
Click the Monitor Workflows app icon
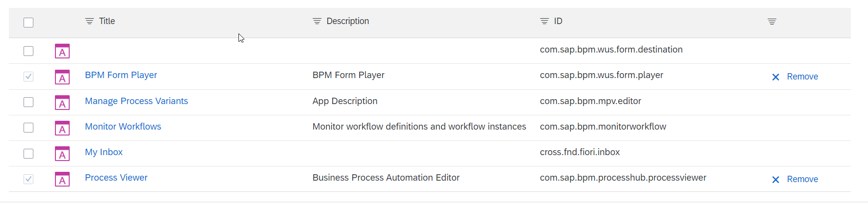click(62, 128)
